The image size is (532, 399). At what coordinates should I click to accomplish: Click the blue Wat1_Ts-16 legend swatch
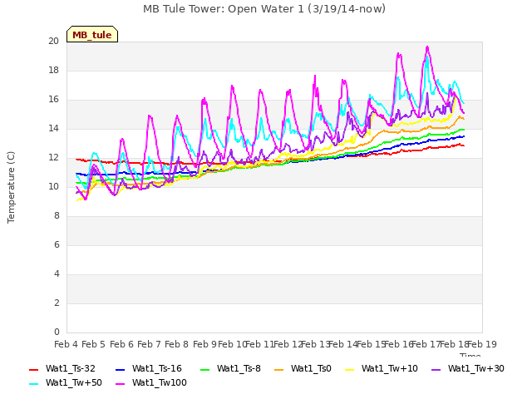point(121,369)
